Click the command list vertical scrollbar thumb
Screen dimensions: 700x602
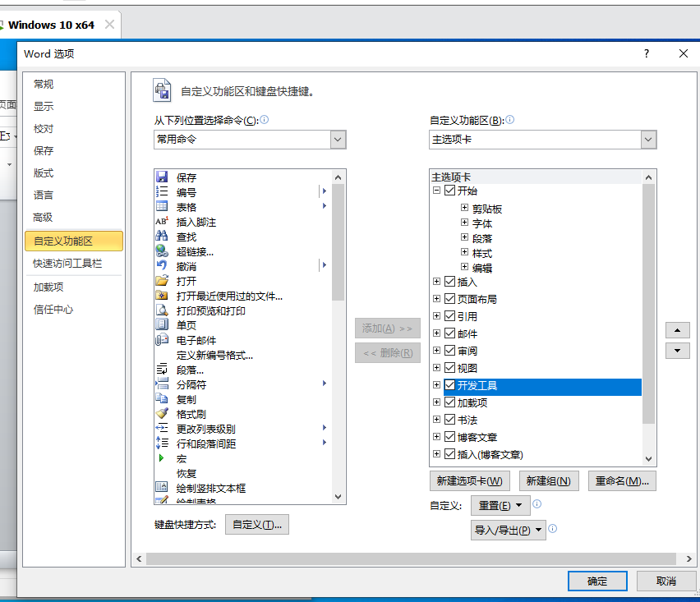[x=338, y=242]
